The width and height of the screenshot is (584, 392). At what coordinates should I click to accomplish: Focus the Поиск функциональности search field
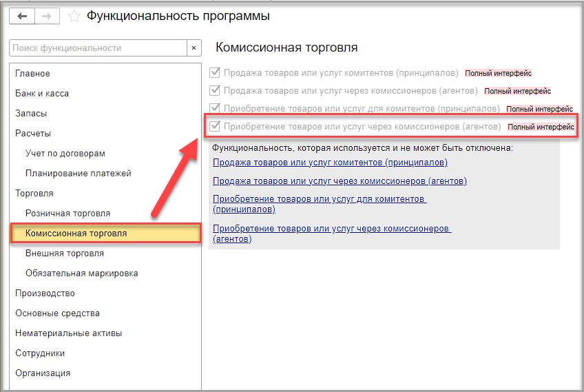coord(98,48)
